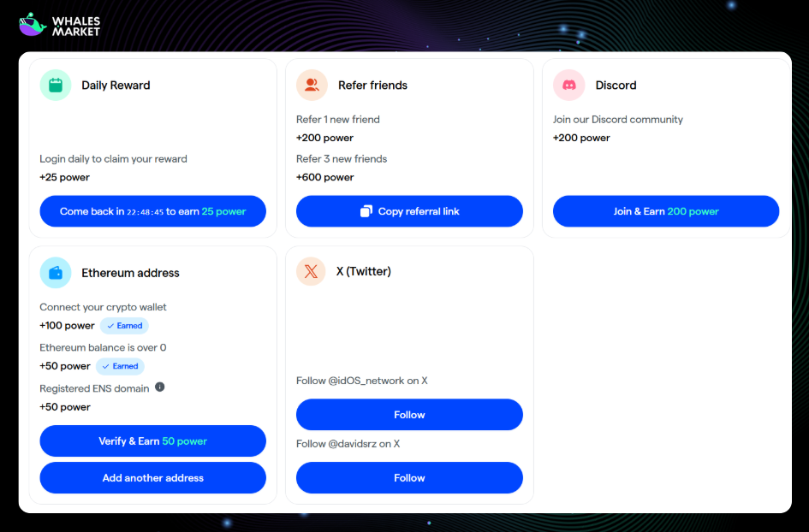Click Earned badge beside +100 power

pos(124,326)
